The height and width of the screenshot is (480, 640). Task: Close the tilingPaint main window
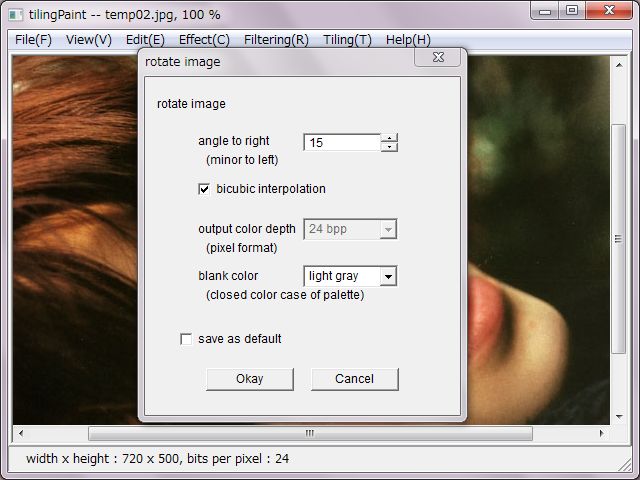609,11
